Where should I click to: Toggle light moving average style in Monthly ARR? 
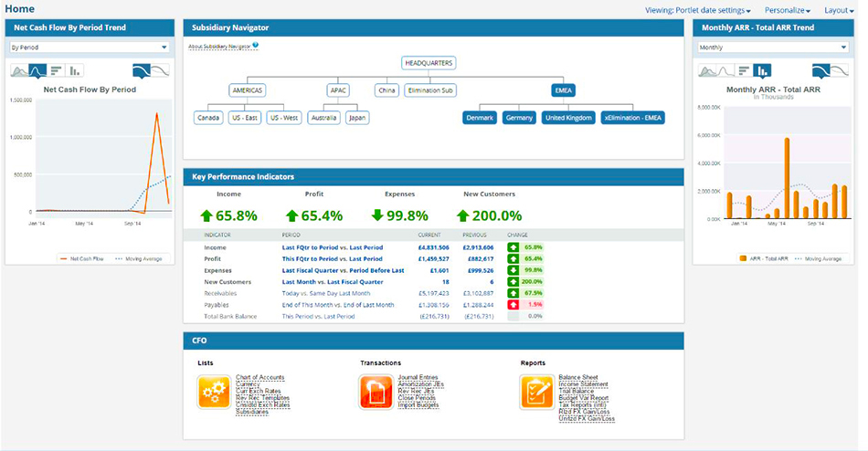840,70
